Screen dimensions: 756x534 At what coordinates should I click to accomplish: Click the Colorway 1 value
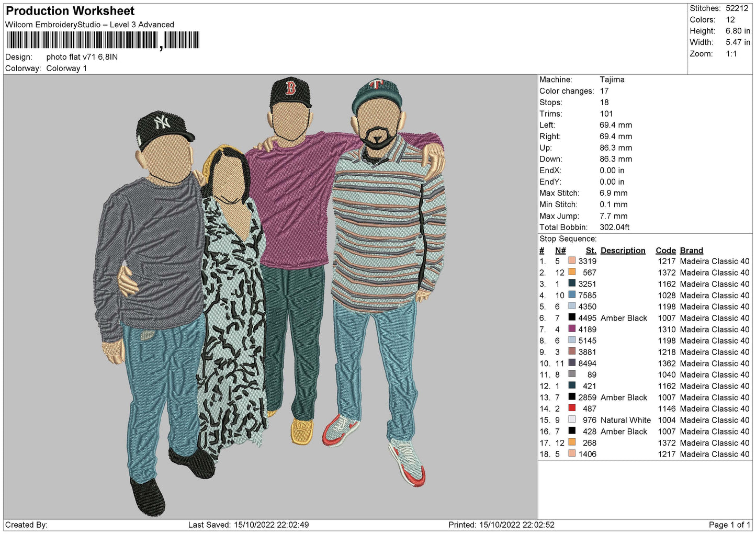click(x=66, y=69)
